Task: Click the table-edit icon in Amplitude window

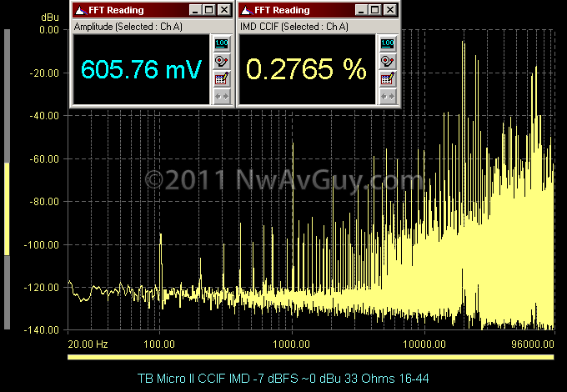Action: (x=222, y=78)
